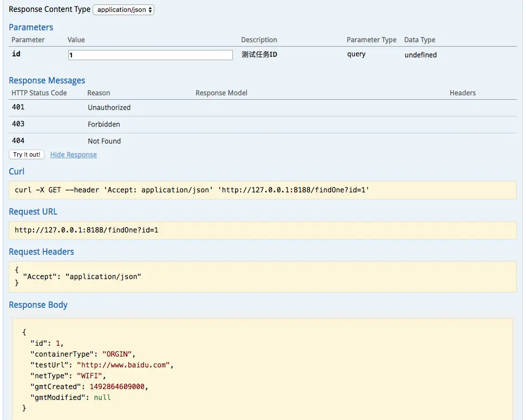Click the id parameter value input field
The image size is (526, 420).
click(x=150, y=55)
